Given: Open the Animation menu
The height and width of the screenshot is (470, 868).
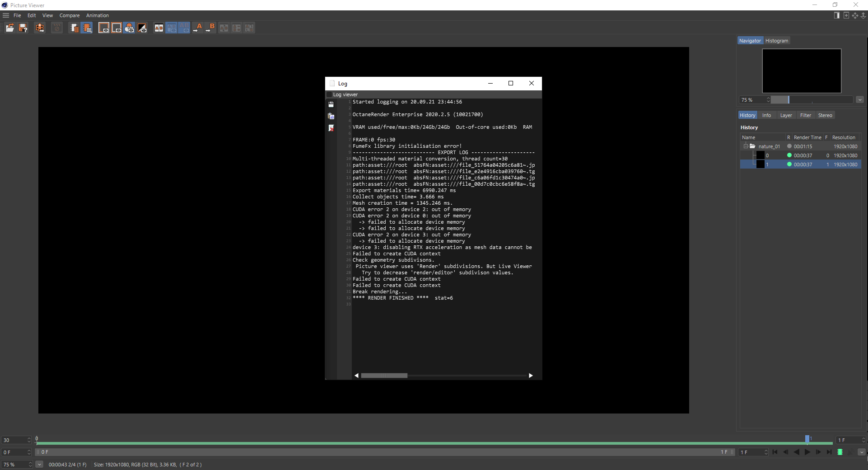Looking at the screenshot, I should pos(98,15).
